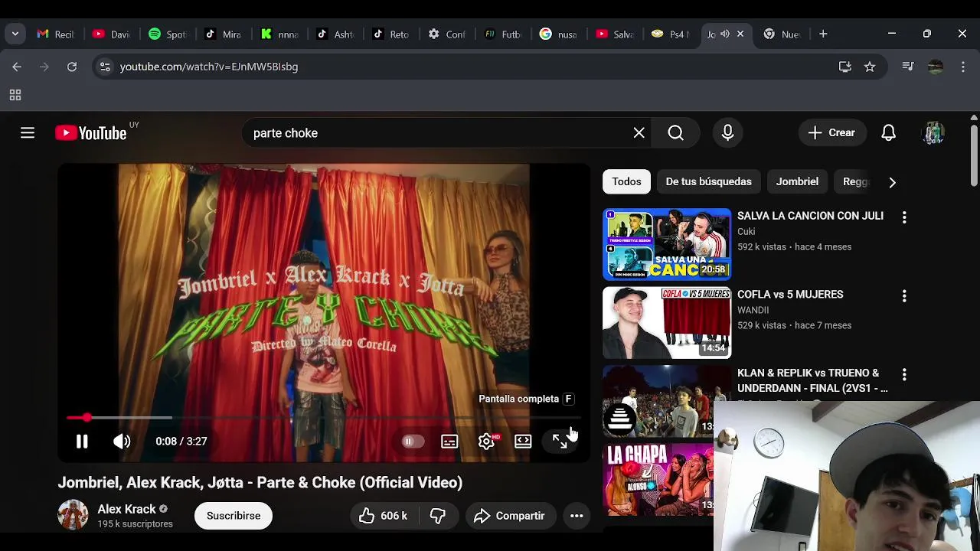Subscribe to Alex Krack with Suscribirse
This screenshot has height=551, width=980.
pos(234,516)
